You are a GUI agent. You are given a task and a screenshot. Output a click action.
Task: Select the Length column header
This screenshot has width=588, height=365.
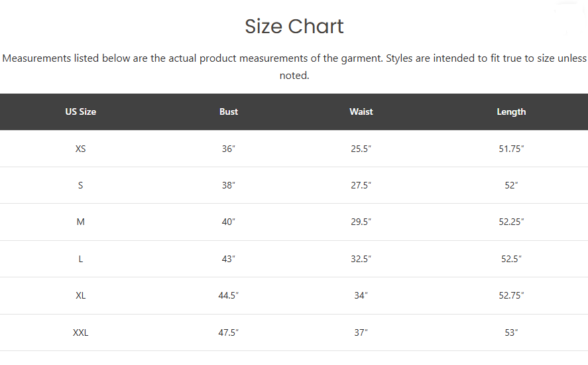[511, 112]
